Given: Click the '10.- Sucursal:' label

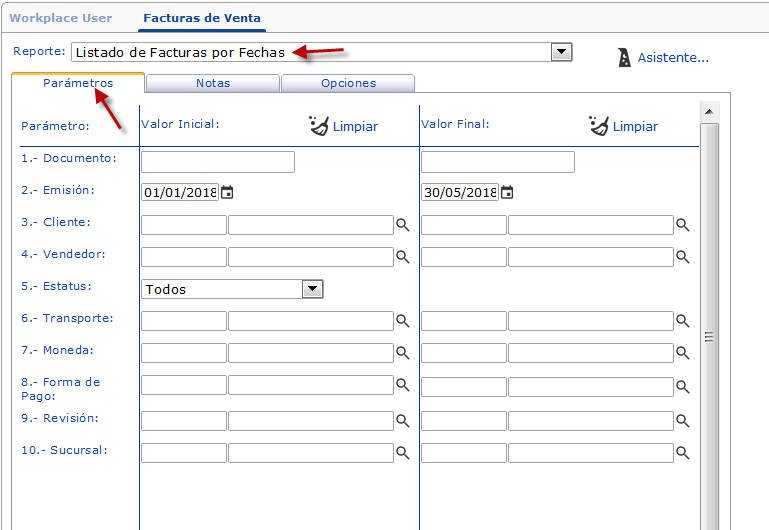Looking at the screenshot, I should (64, 450).
